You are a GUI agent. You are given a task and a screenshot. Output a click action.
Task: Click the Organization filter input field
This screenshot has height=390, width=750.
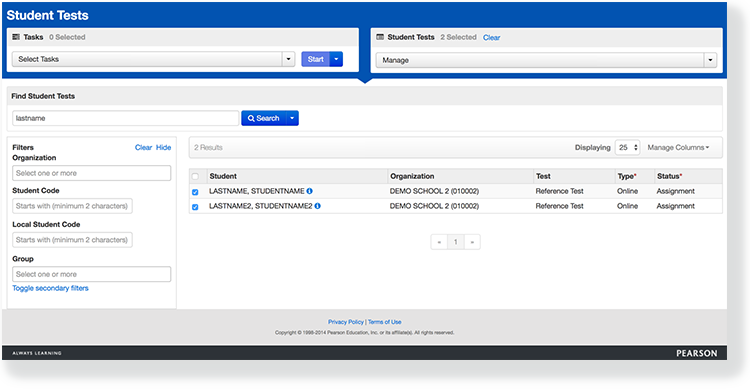pyautogui.click(x=91, y=173)
